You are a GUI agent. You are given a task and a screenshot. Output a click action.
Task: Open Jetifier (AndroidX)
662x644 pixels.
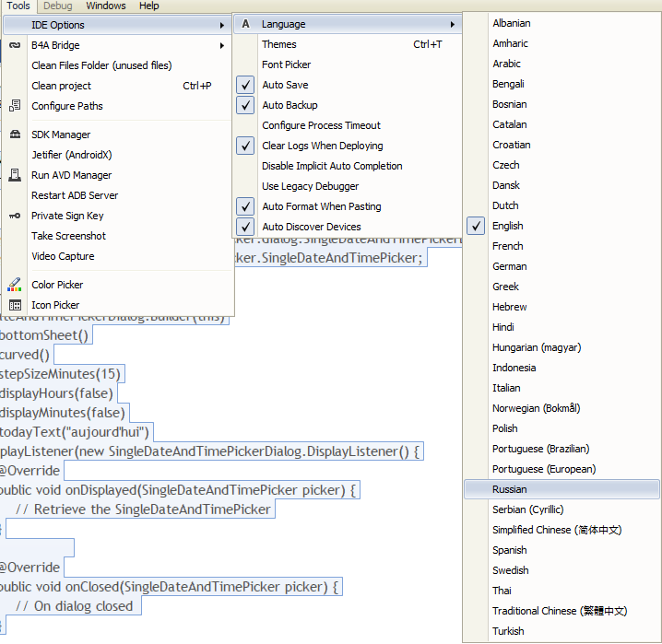tap(72, 155)
